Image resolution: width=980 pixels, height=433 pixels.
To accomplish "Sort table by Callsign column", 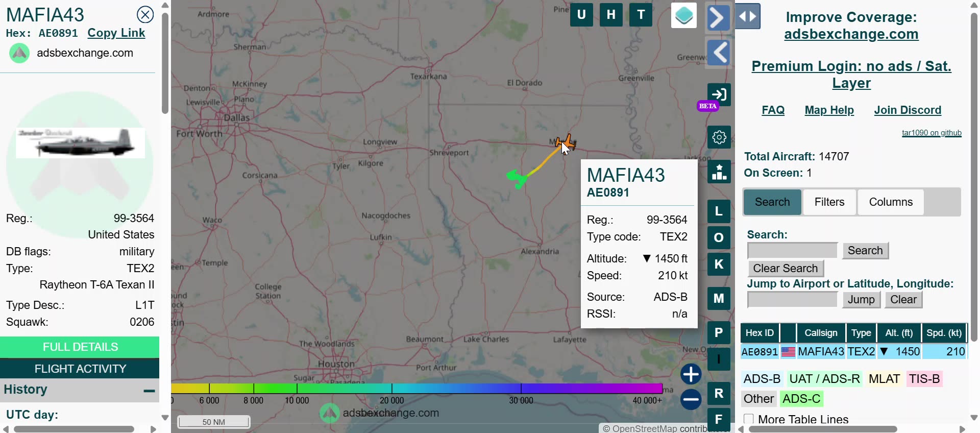I will (821, 333).
